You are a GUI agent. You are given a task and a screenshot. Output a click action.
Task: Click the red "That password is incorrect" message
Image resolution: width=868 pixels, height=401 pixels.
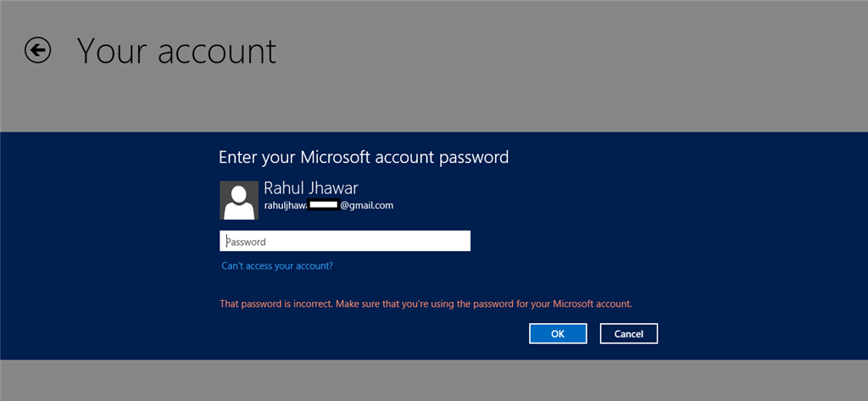click(x=426, y=304)
